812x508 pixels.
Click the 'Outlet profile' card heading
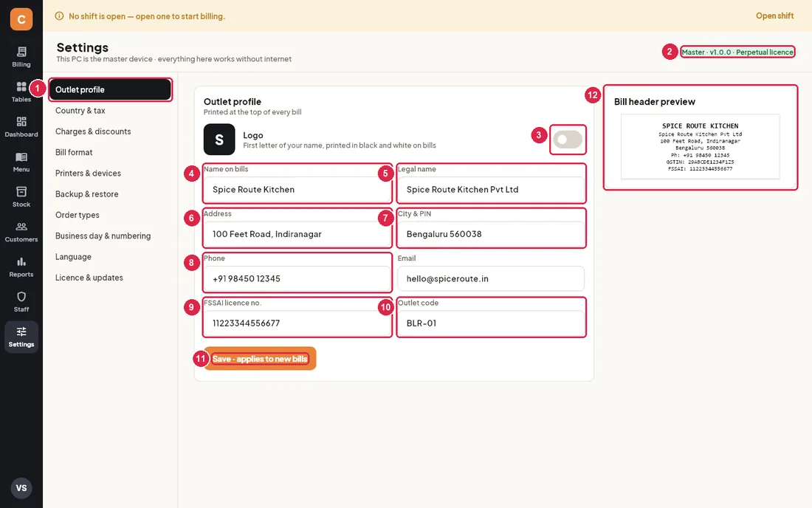232,101
